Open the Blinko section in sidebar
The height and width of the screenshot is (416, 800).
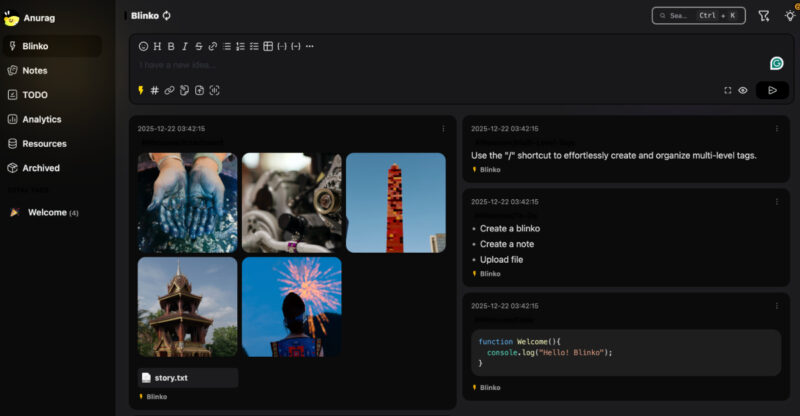tap(52, 46)
